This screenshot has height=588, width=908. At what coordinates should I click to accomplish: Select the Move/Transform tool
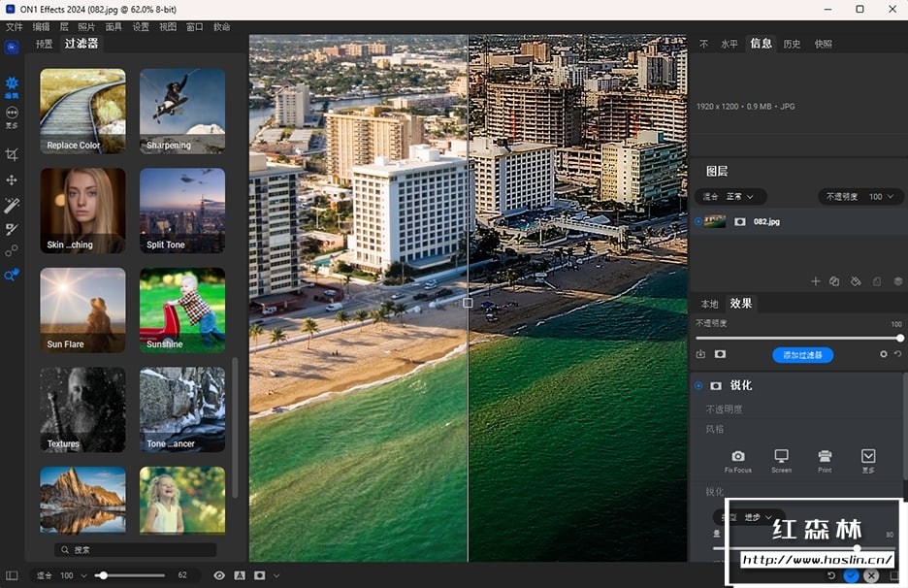(12, 180)
